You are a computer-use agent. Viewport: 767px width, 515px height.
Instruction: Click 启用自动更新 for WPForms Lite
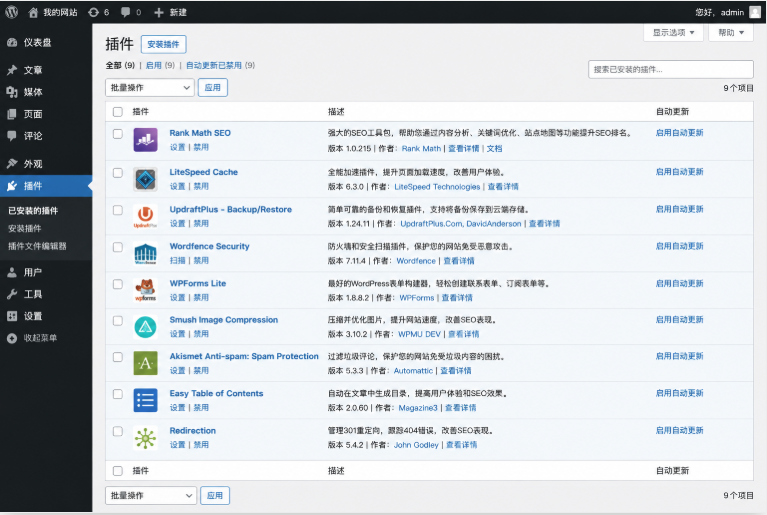coord(679,284)
